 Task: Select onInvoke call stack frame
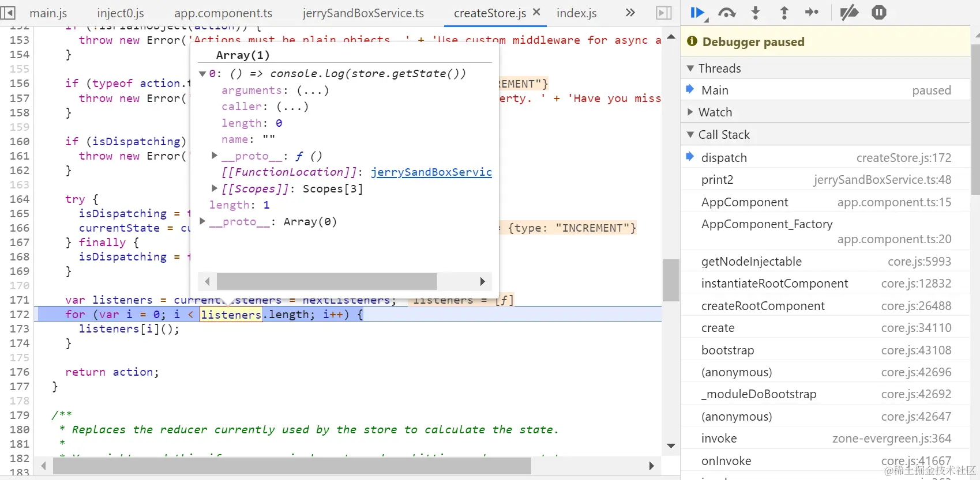click(x=825, y=461)
